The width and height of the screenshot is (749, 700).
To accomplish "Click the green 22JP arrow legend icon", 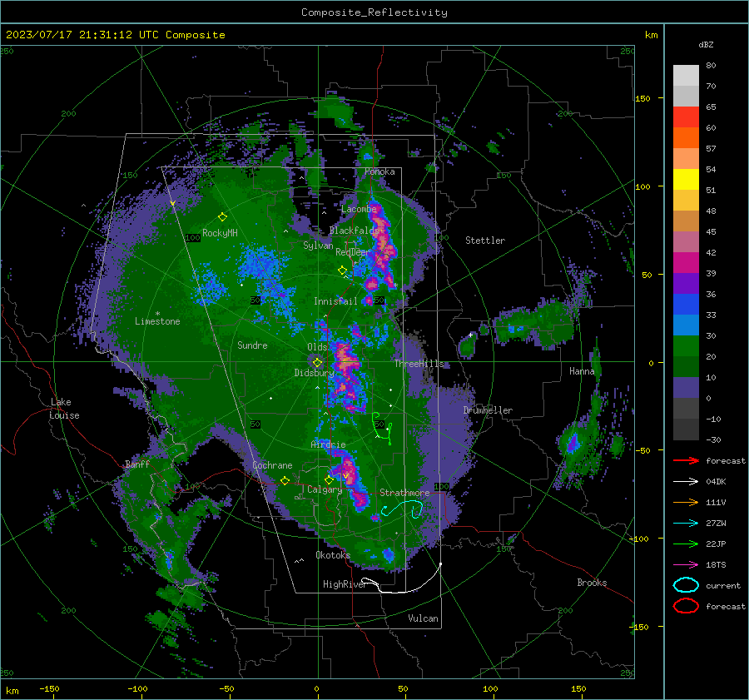I will click(686, 544).
